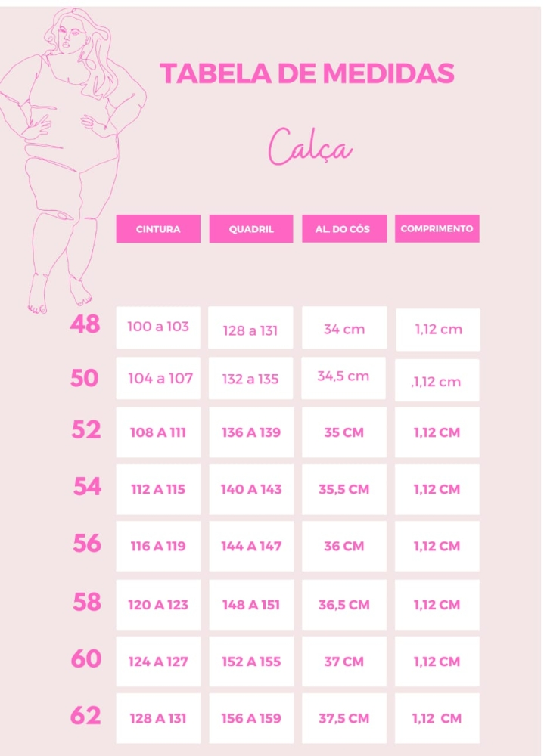Viewport: 544px width, 756px height.
Task: Select the AL. DO CÓS header
Action: click(344, 228)
